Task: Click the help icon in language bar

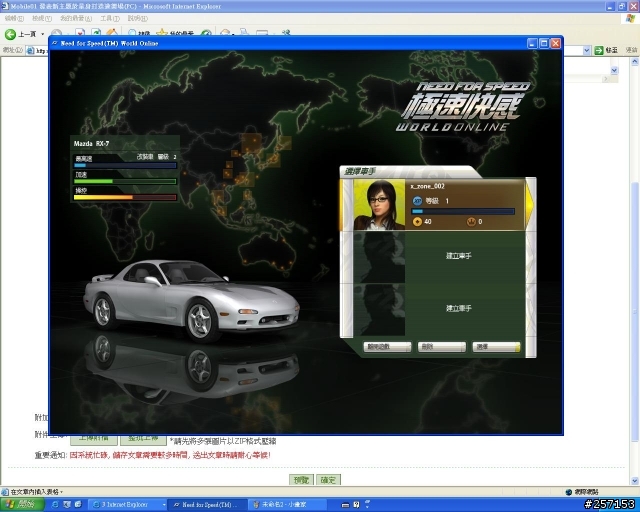Action: click(356, 505)
